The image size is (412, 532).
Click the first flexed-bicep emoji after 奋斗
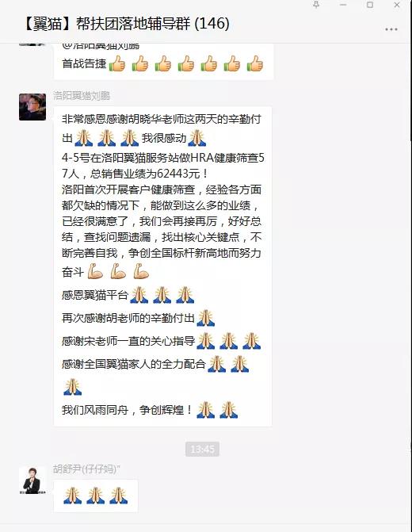[95, 271]
